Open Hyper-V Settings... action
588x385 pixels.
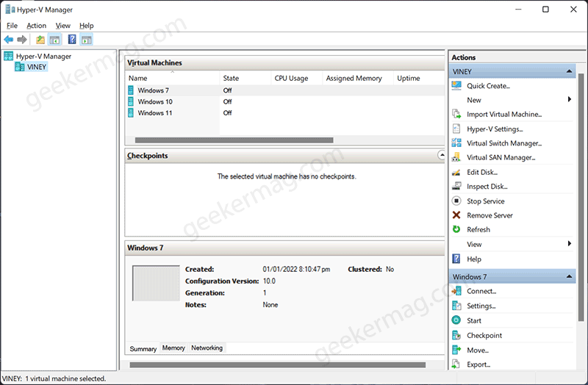(495, 129)
